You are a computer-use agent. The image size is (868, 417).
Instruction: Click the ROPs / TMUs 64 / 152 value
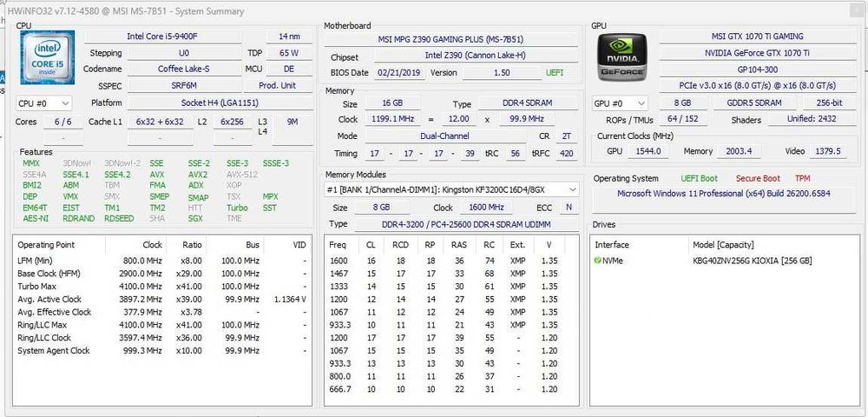click(x=682, y=119)
